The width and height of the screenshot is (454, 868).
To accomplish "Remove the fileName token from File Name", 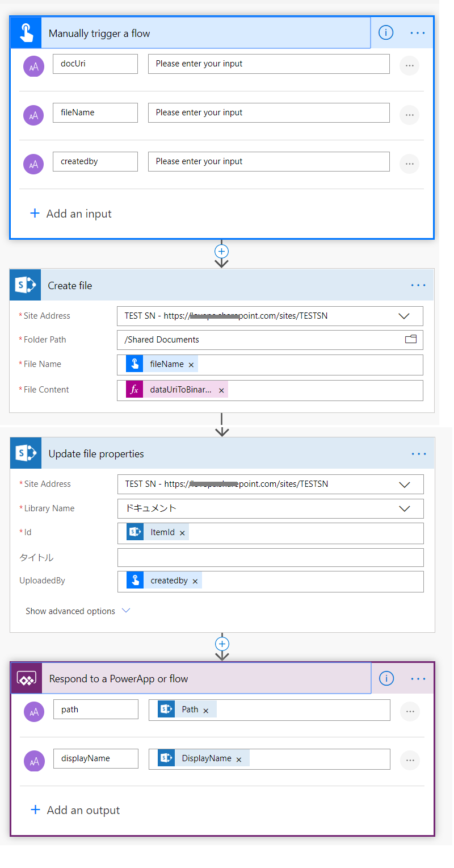I will click(x=191, y=365).
